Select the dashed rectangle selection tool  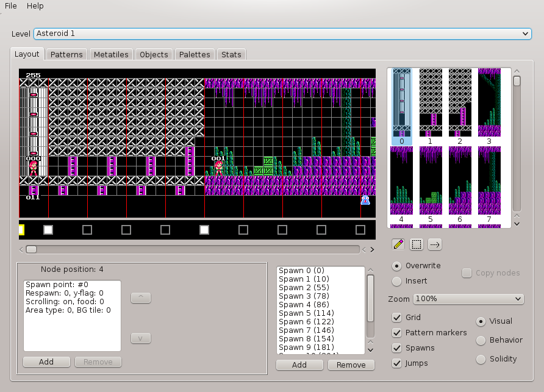pos(417,244)
